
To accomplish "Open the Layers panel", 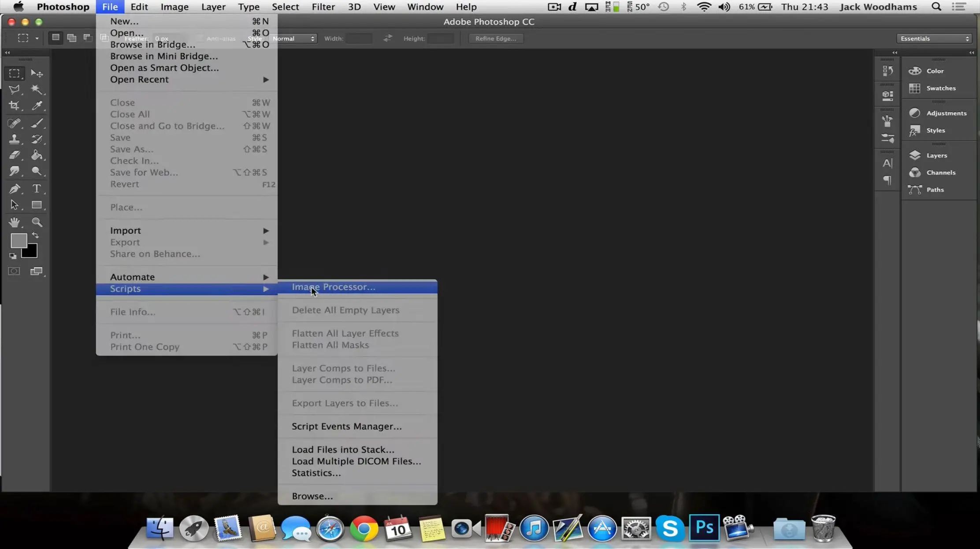I will click(936, 155).
